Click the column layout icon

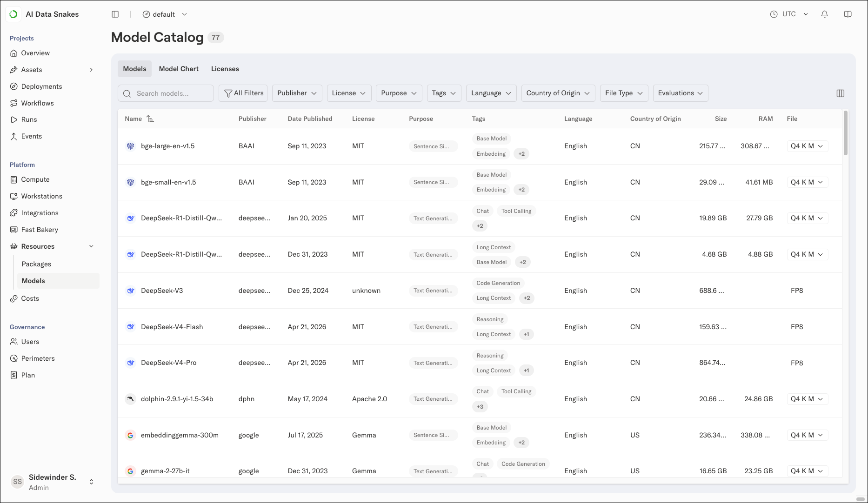pos(841,93)
